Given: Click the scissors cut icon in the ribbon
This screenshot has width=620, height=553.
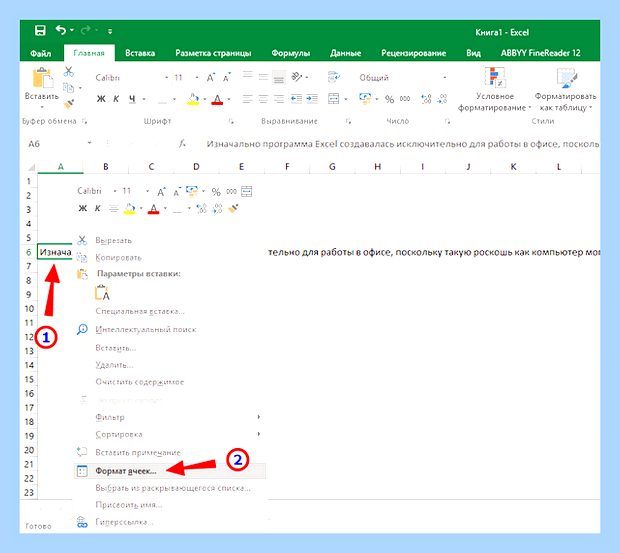Looking at the screenshot, I should [69, 71].
